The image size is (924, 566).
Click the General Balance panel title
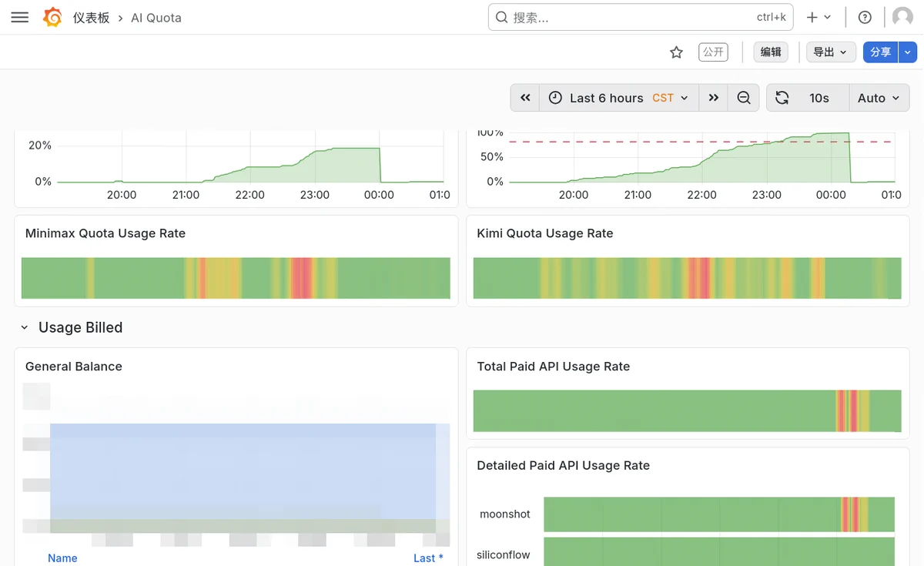(x=74, y=367)
